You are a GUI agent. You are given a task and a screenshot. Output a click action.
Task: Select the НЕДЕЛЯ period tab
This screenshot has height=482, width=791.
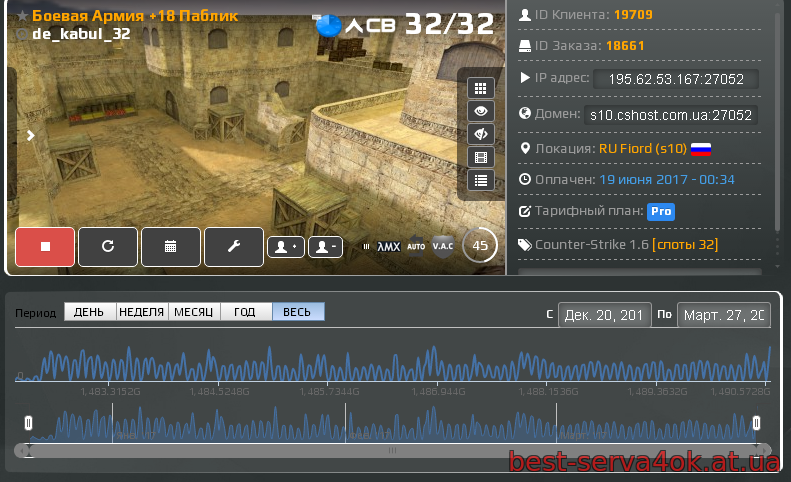(142, 312)
